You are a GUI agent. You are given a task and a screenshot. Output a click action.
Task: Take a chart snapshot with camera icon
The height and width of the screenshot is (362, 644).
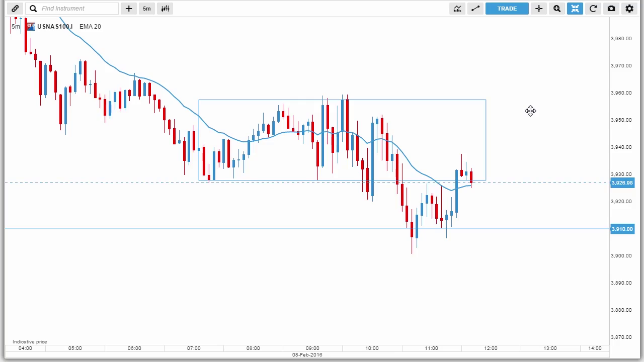[x=611, y=9]
